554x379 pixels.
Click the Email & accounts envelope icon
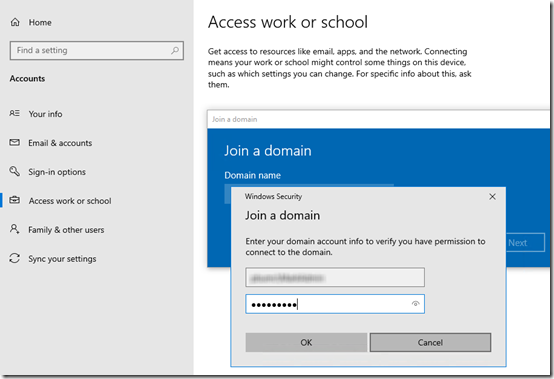(14, 142)
